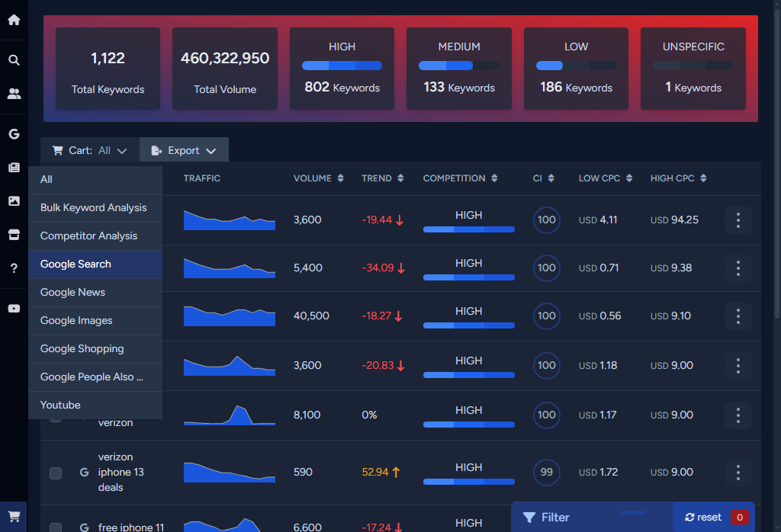
Task: Select Google People Also menu option
Action: (x=95, y=377)
